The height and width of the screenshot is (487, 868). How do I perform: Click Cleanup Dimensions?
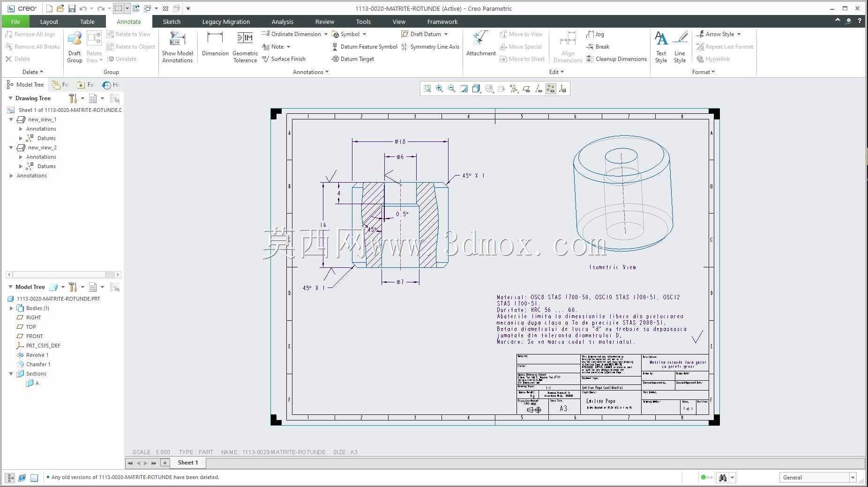[x=616, y=59]
